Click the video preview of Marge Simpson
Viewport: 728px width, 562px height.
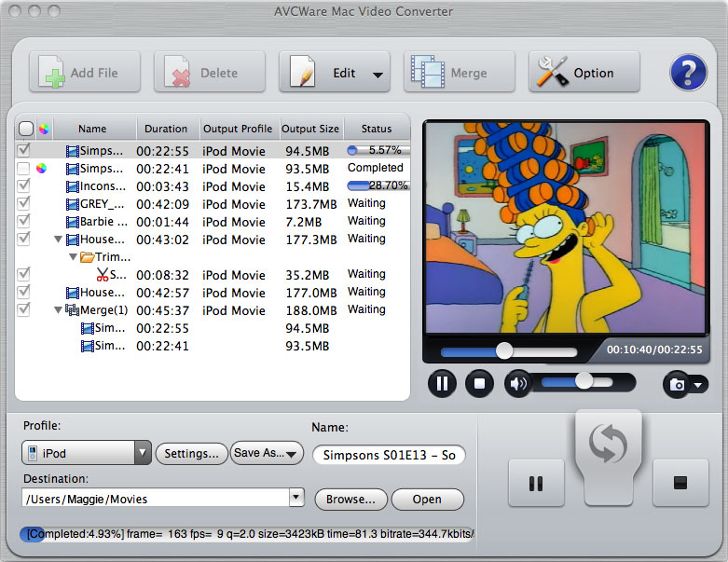(566, 227)
